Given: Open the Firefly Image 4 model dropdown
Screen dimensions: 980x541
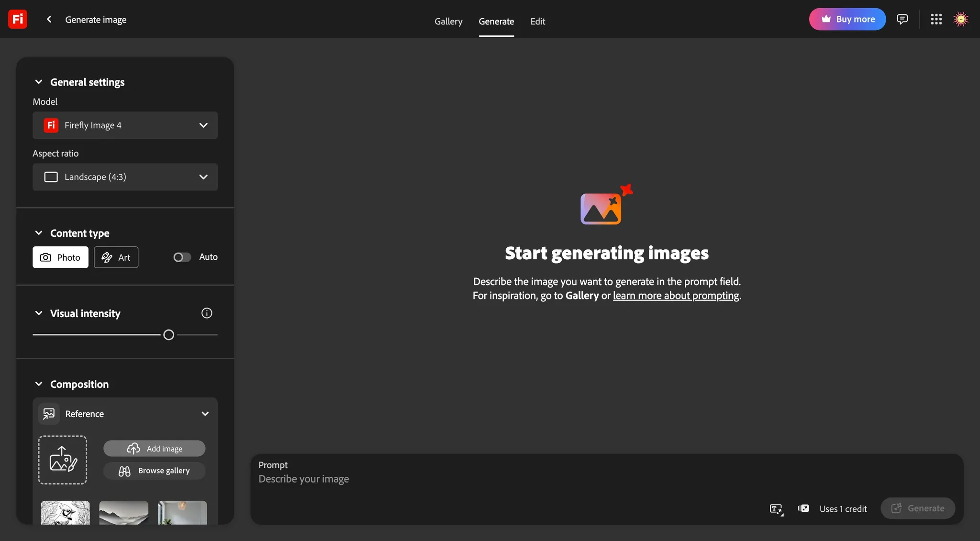Looking at the screenshot, I should pos(125,125).
